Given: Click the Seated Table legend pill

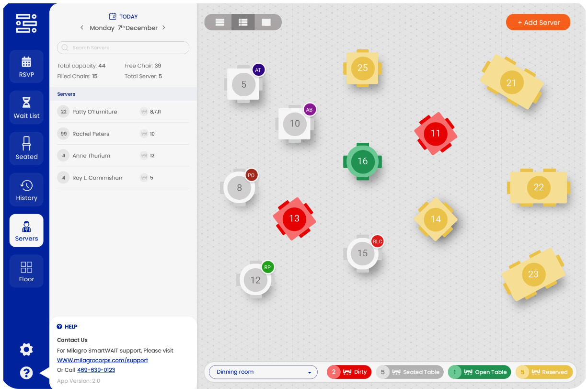Looking at the screenshot, I should 410,372.
